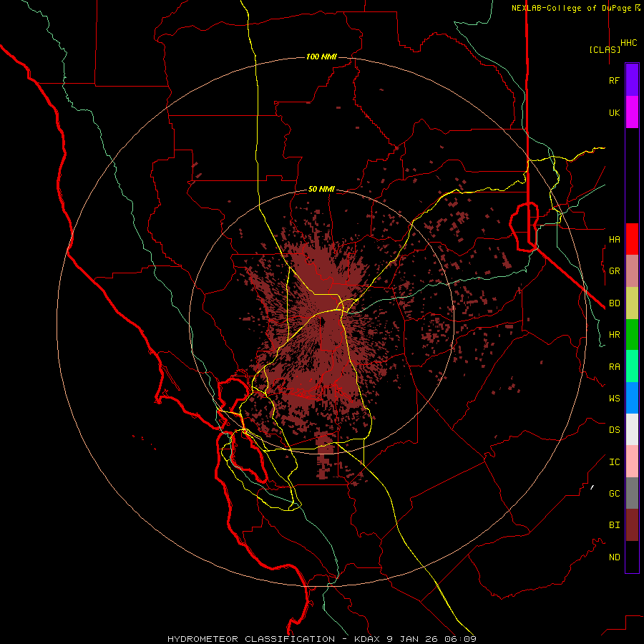Image resolution: width=644 pixels, height=644 pixels.
Task: Click the RF legend label
Action: point(615,80)
